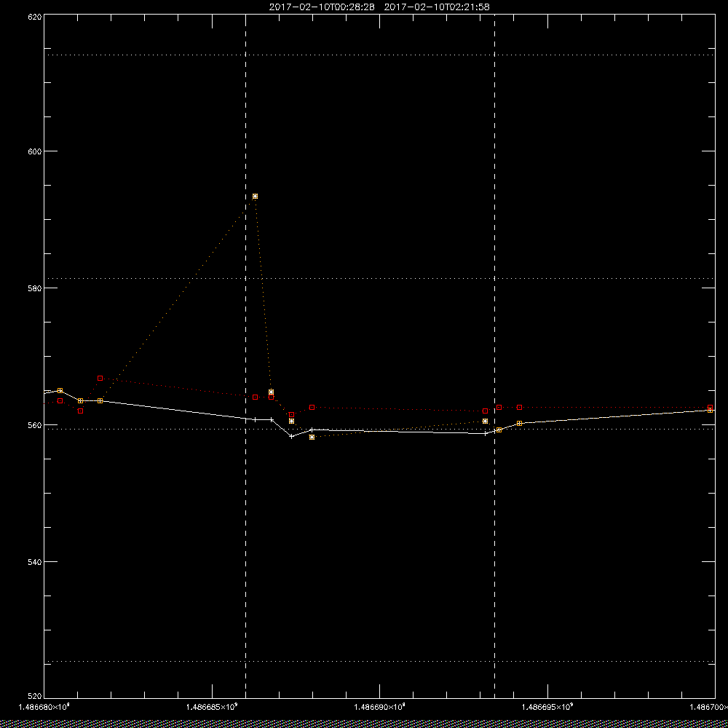This screenshot has height=728, width=728.
Task: Click the 1.486680×10⁹ x-axis label
Action: pyautogui.click(x=44, y=707)
